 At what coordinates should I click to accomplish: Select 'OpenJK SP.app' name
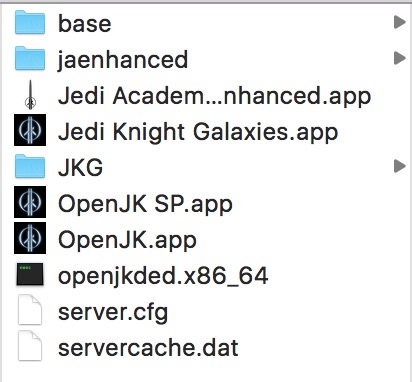[x=145, y=204]
